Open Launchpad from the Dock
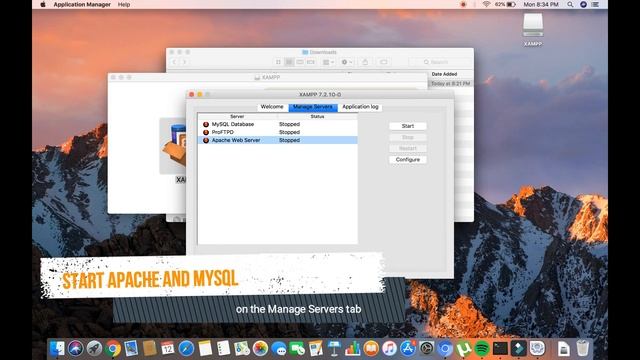The image size is (640, 360). (x=94, y=349)
